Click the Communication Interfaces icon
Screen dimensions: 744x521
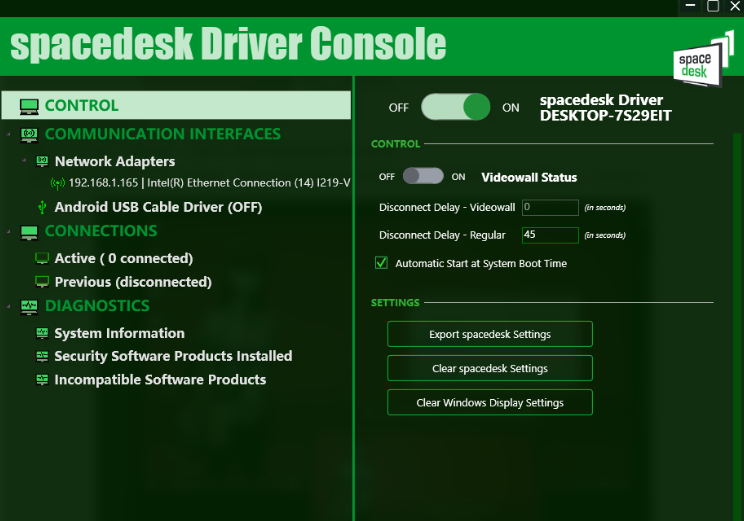[x=28, y=134]
